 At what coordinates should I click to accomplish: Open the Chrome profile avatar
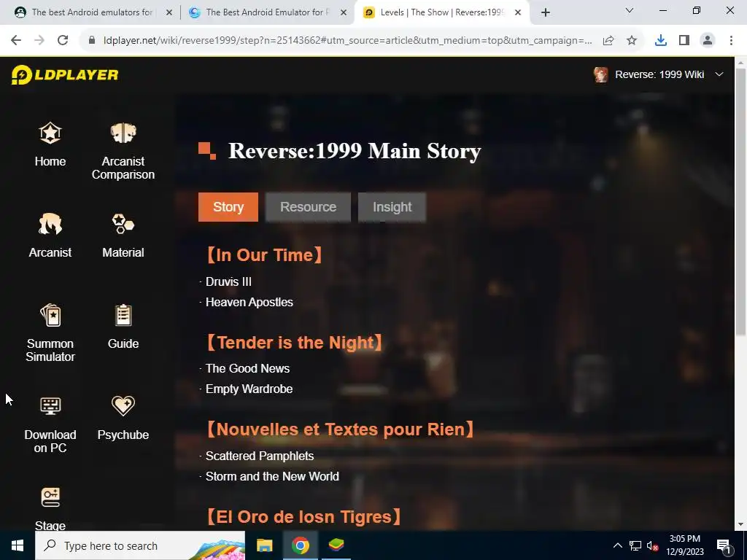point(708,41)
